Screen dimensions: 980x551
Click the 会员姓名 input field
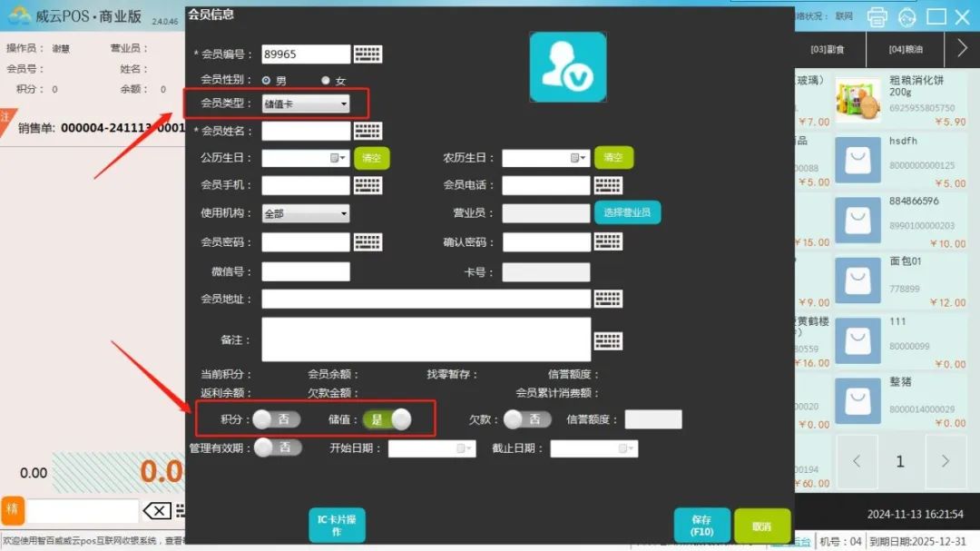[306, 131]
